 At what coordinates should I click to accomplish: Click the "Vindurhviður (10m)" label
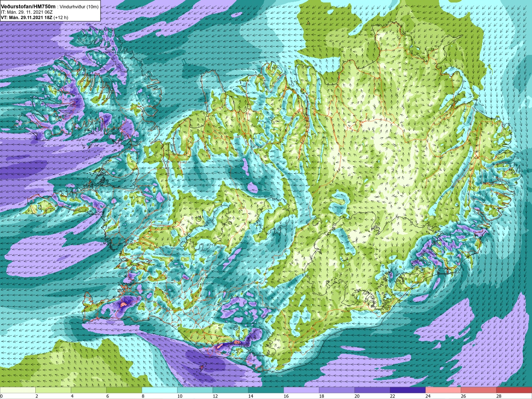(x=79, y=7)
